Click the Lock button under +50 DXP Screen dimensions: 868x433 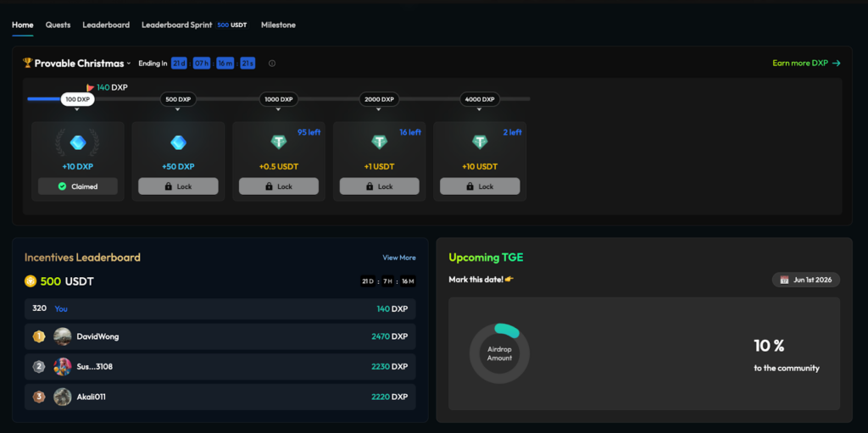(178, 186)
